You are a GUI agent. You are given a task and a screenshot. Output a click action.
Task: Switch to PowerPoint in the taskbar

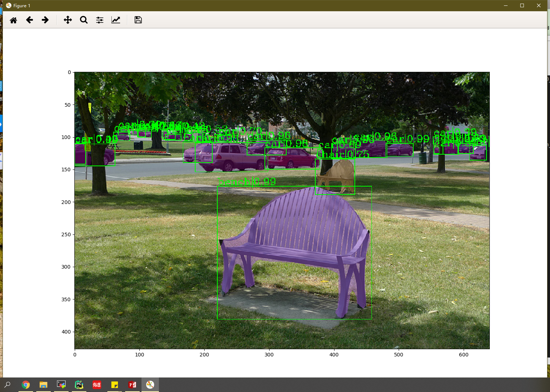132,385
